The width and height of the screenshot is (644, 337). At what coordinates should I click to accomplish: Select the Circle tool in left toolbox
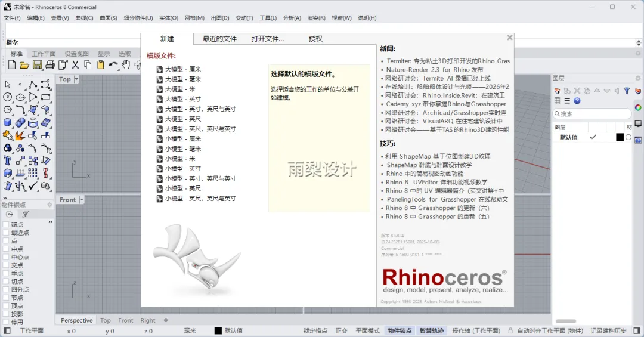click(x=7, y=97)
